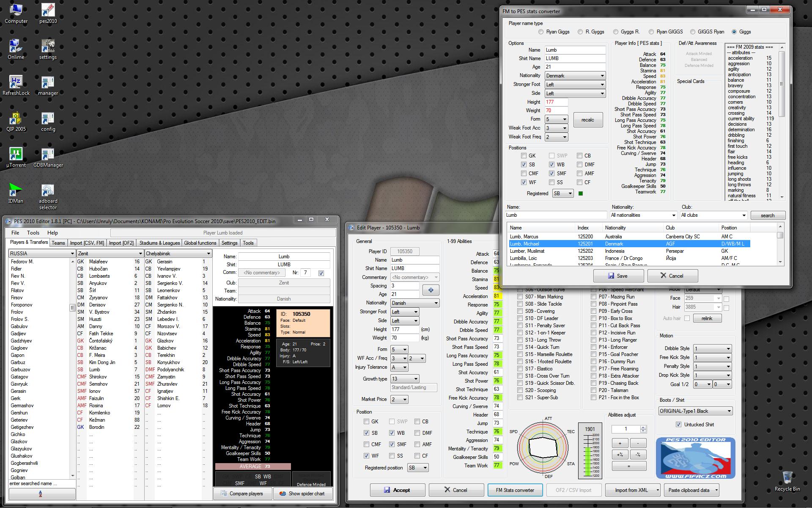This screenshot has width=812, height=508.
Task: Enable the P13 - Long Ranger checkbox
Action: 594,340
